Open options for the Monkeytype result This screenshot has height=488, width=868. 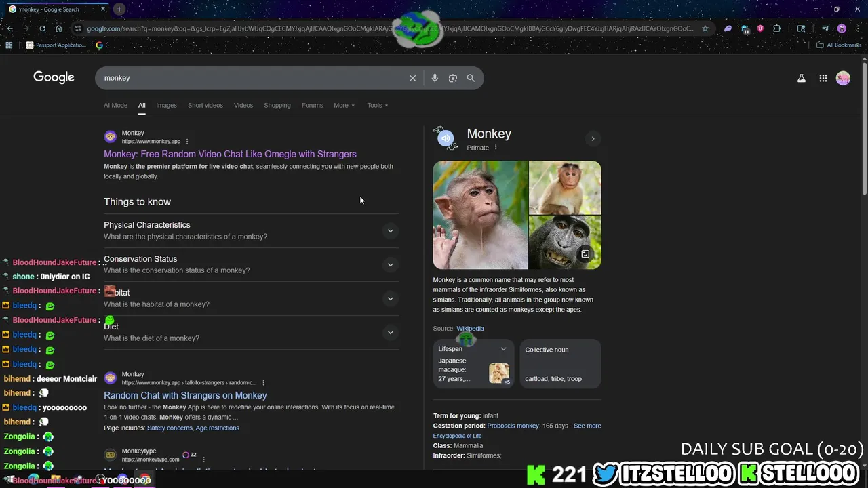203,460
